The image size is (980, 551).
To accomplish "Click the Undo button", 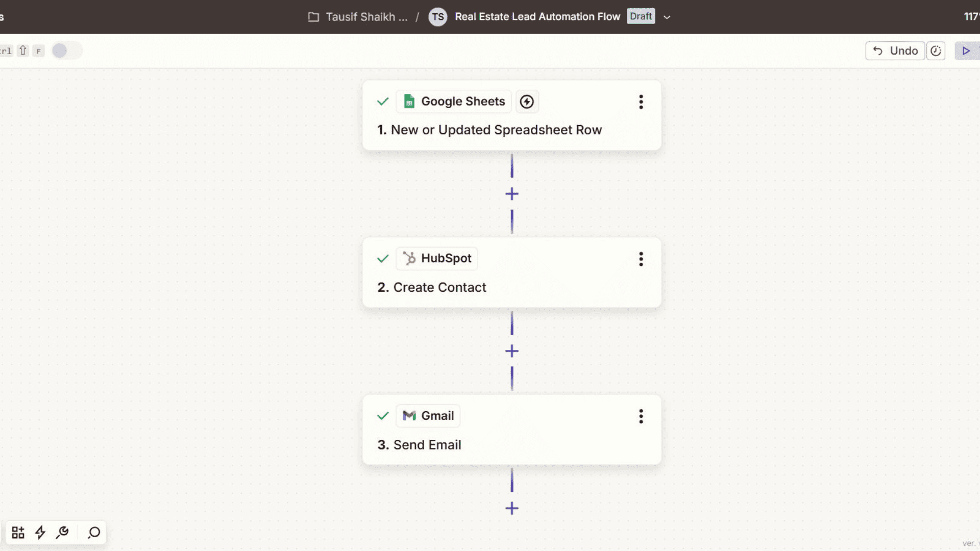I will (x=895, y=51).
